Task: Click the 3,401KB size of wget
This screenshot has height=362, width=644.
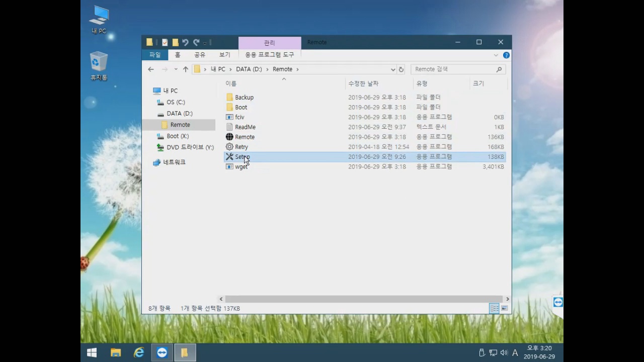Action: click(493, 167)
